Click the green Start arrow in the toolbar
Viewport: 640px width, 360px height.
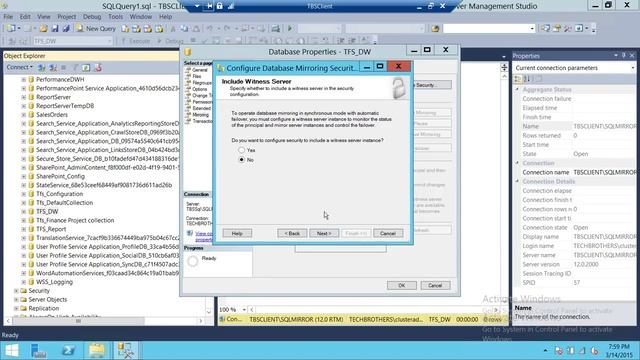pos(290,29)
